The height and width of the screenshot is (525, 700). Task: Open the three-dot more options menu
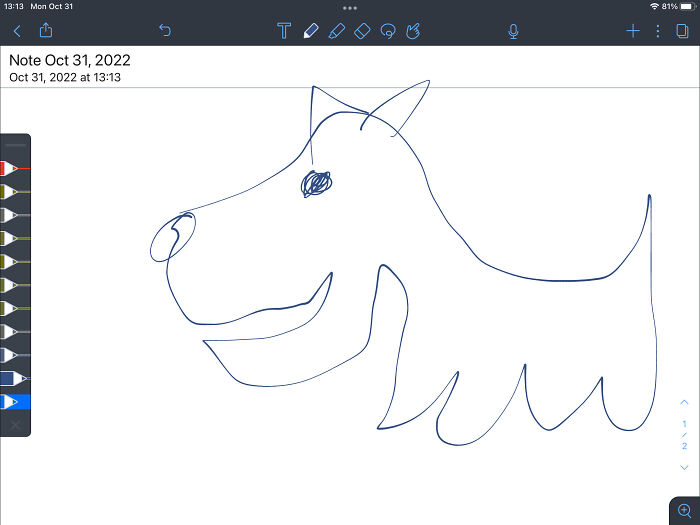(657, 31)
